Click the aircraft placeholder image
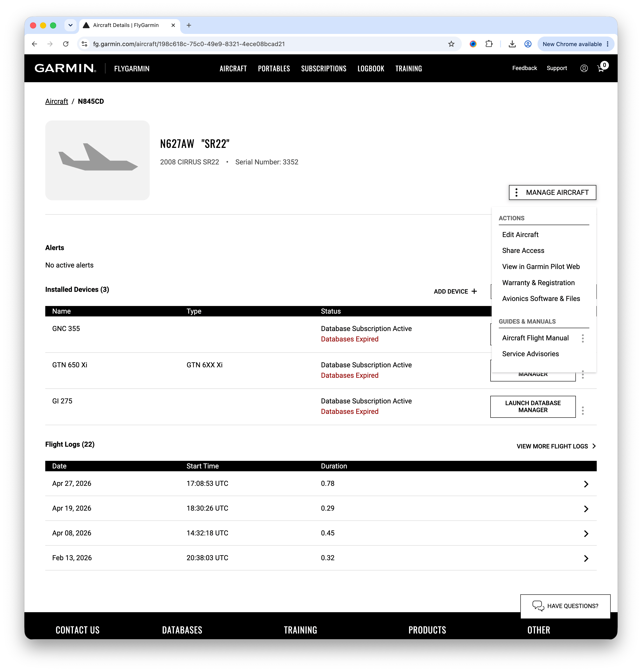This screenshot has height=672, width=642. click(97, 160)
